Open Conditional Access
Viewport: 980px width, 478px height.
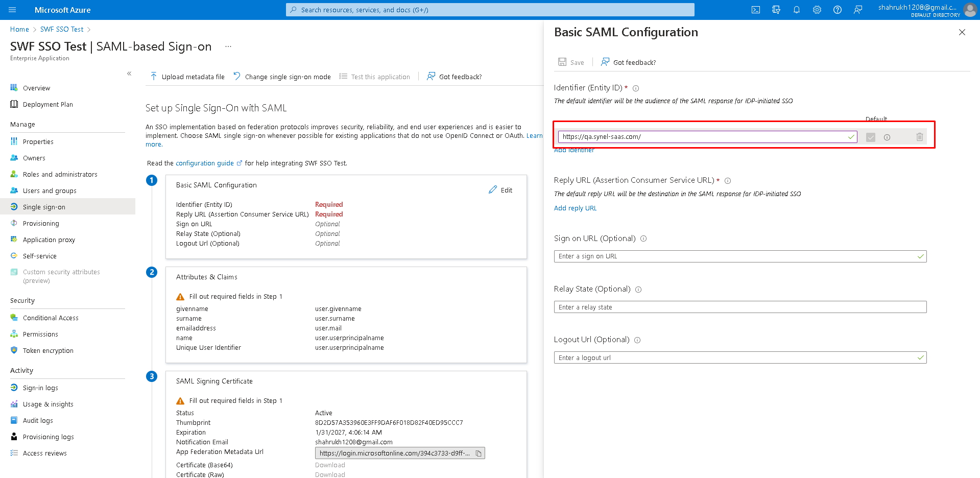coord(51,318)
